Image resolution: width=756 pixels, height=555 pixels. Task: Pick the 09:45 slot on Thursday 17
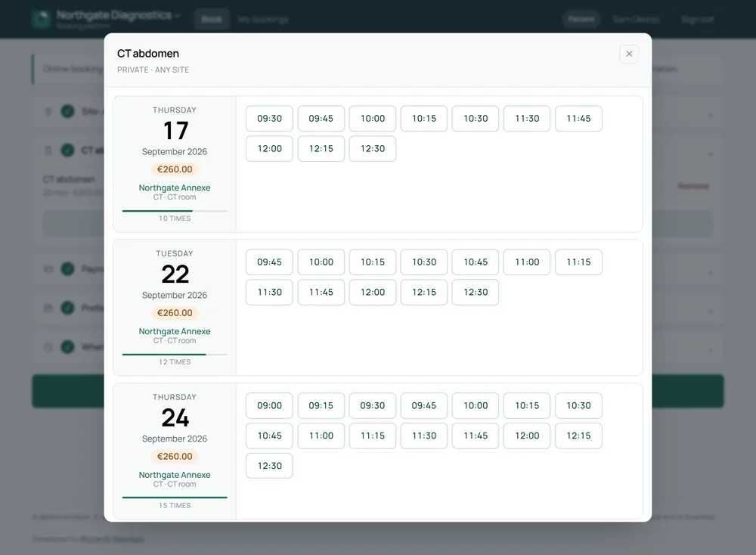coord(321,119)
